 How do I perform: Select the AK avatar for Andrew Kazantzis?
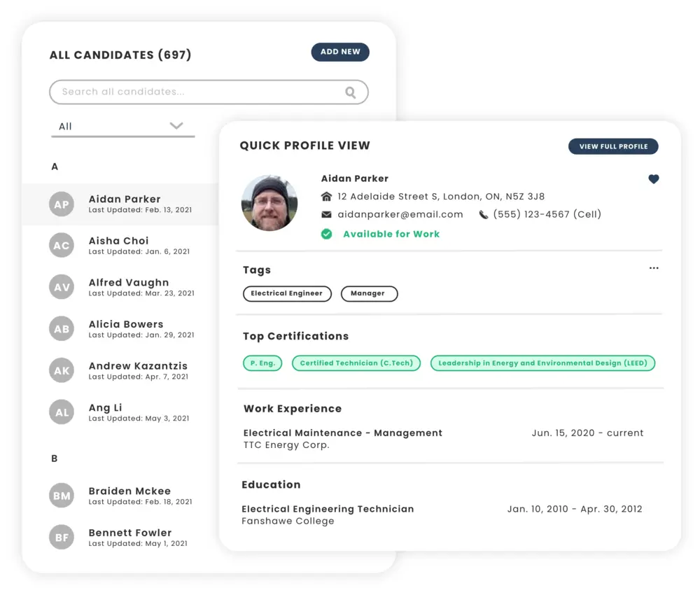[62, 370]
